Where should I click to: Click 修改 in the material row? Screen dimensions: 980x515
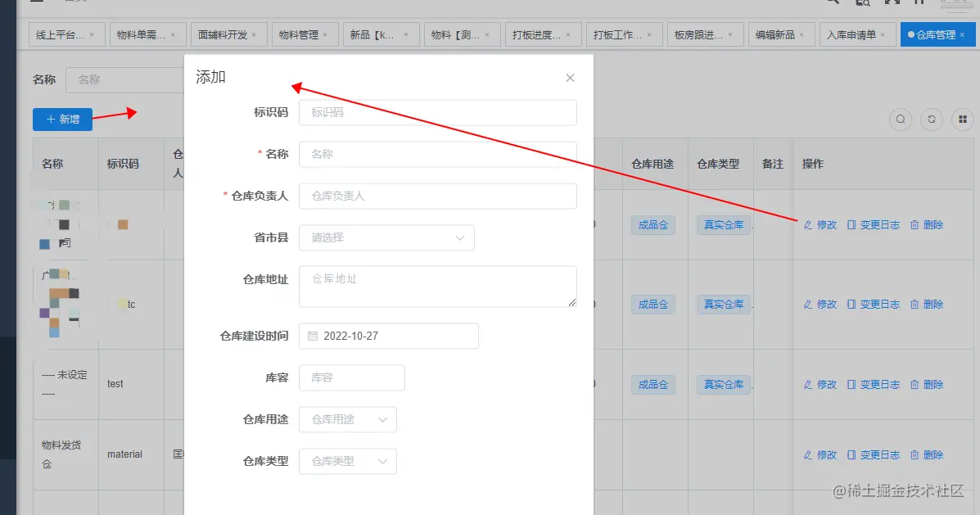820,455
